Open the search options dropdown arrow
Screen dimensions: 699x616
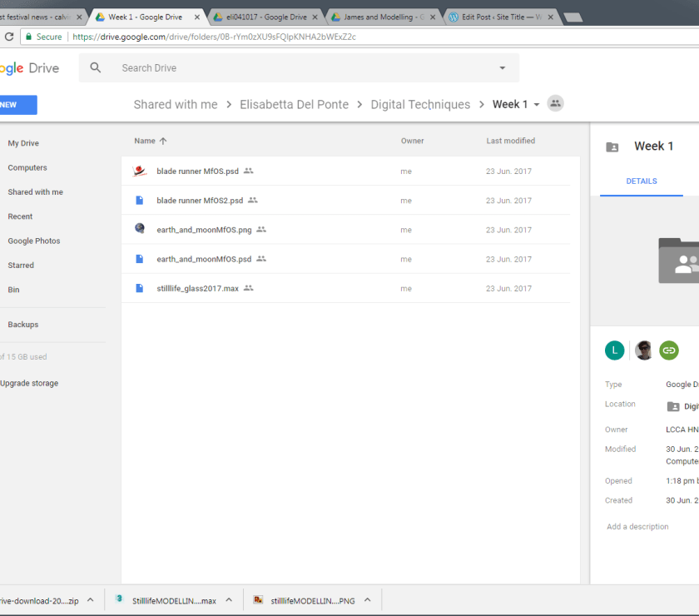(502, 68)
